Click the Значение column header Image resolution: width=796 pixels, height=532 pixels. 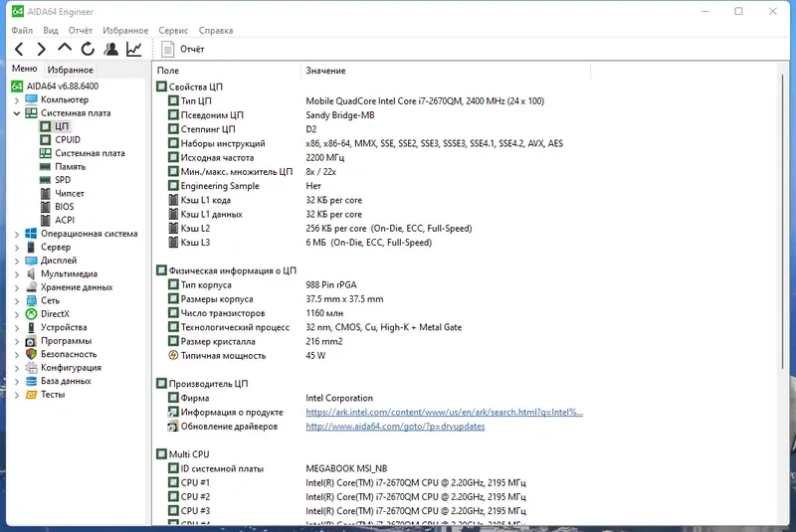click(x=445, y=71)
